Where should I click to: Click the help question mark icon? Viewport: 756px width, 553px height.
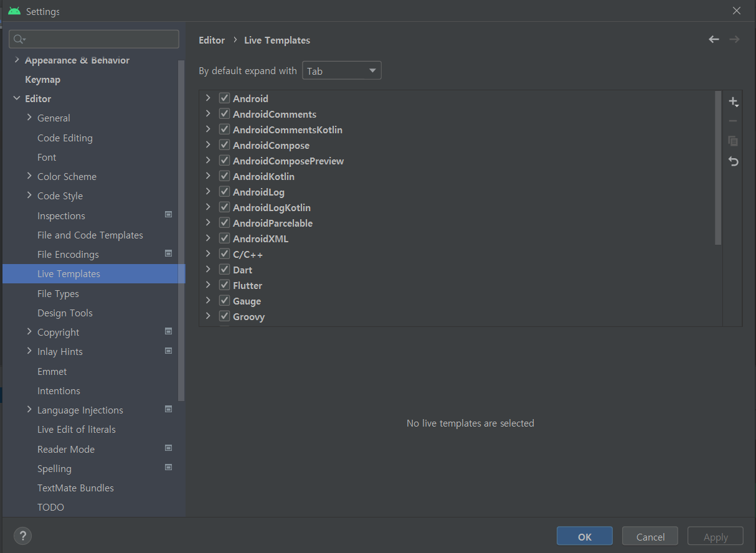click(22, 536)
